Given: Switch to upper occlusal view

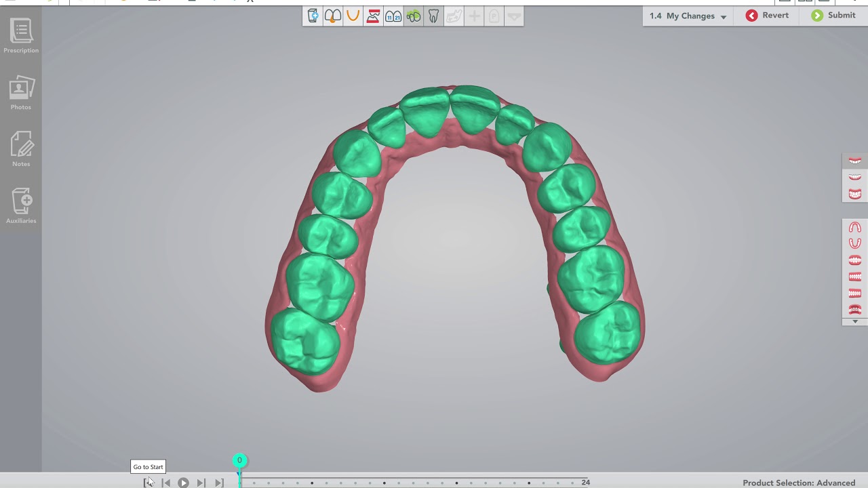Looking at the screenshot, I should click(x=855, y=228).
